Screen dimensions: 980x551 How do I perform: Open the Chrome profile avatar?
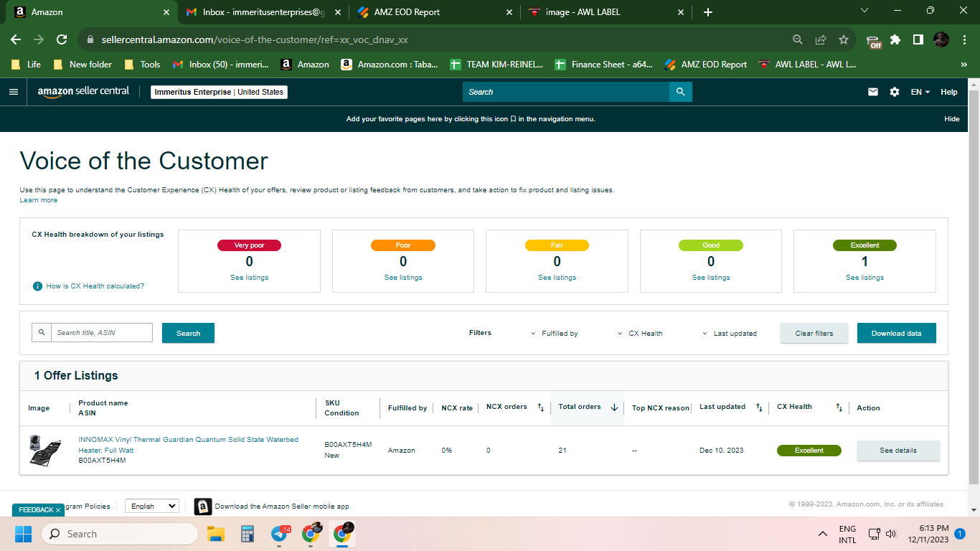pos(941,40)
